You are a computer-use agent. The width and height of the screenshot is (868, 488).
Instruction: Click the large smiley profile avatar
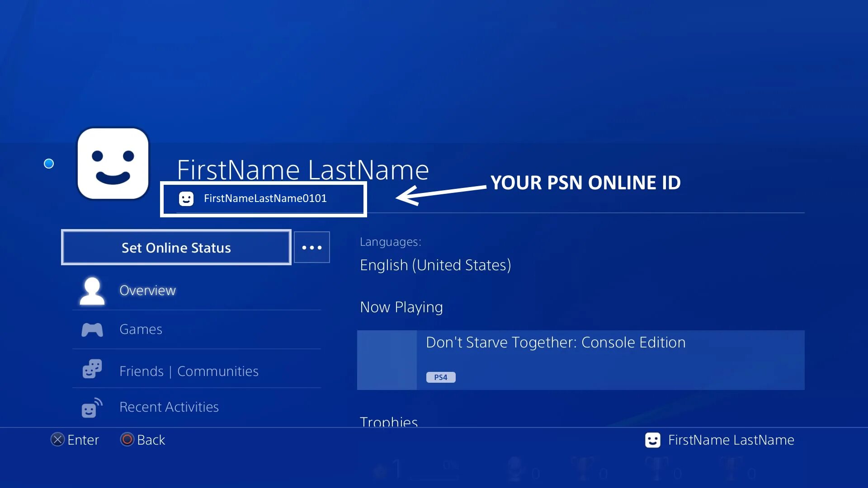(113, 164)
